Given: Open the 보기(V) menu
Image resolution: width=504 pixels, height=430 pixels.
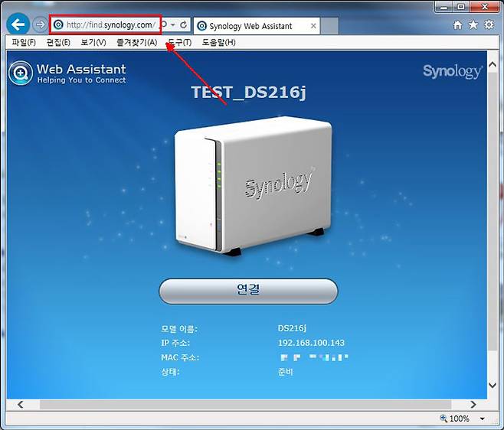Looking at the screenshot, I should coord(93,42).
